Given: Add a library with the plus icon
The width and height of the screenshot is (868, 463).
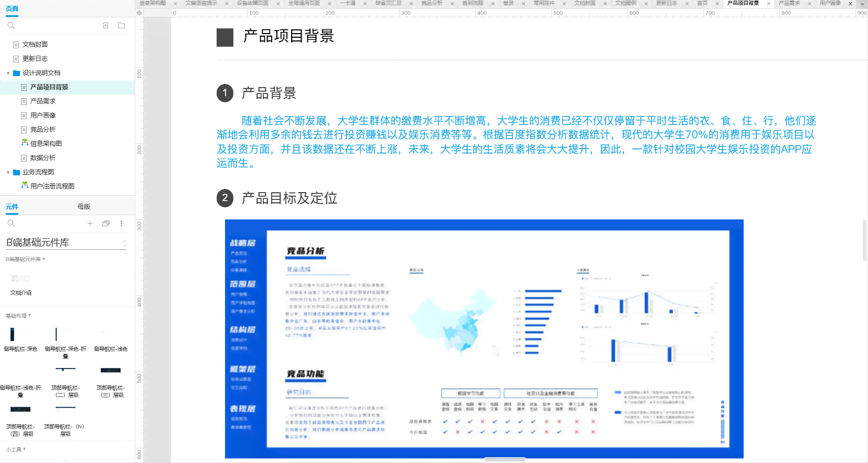Looking at the screenshot, I should coord(90,224).
